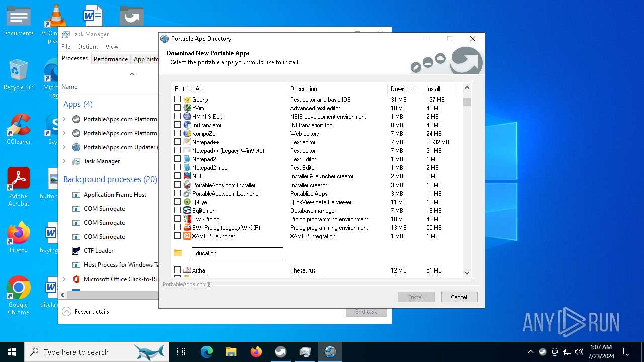The height and width of the screenshot is (362, 644).
Task: Expand Microsoft Office Click-to-Run process
Action: 64,279
